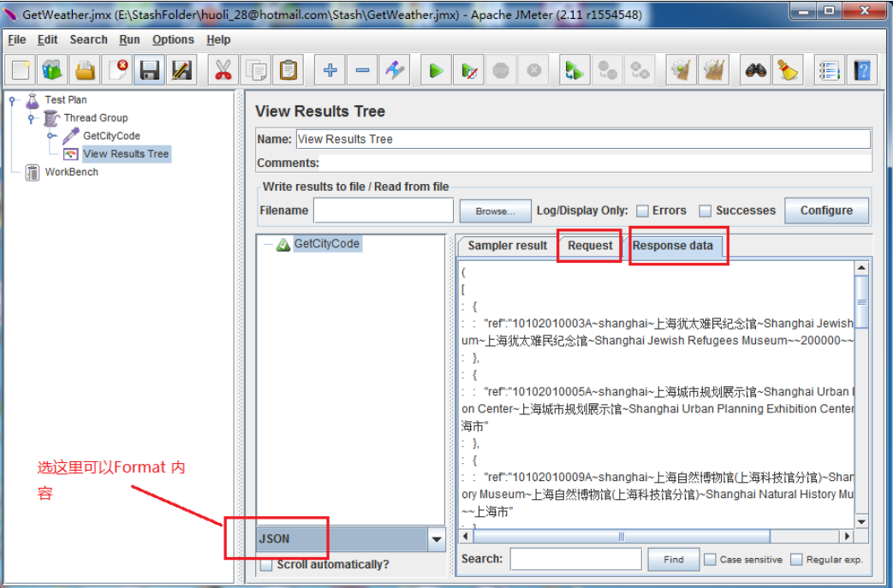Open the JSON renderer dropdown
The width and height of the screenshot is (893, 588).
437,539
